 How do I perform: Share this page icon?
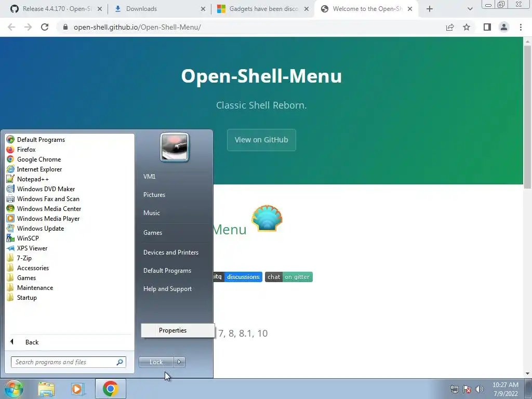450,27
